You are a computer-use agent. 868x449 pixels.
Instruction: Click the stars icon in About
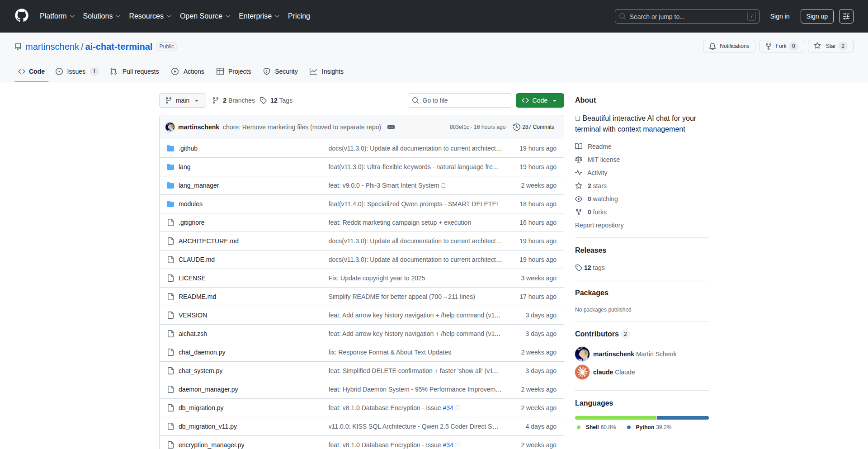click(x=579, y=186)
